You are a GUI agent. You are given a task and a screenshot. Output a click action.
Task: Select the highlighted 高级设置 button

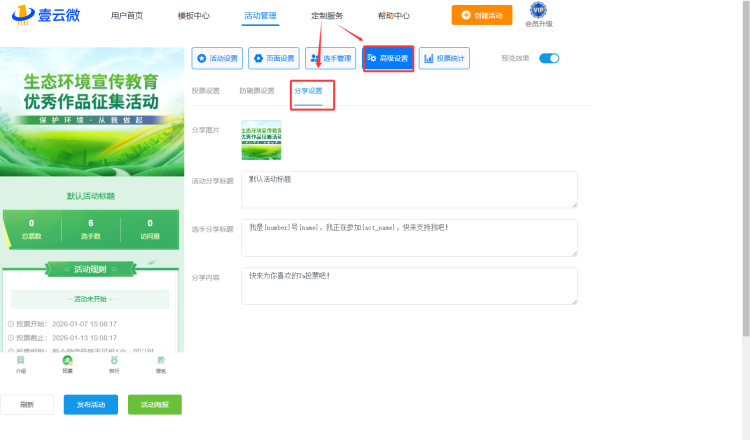(388, 59)
